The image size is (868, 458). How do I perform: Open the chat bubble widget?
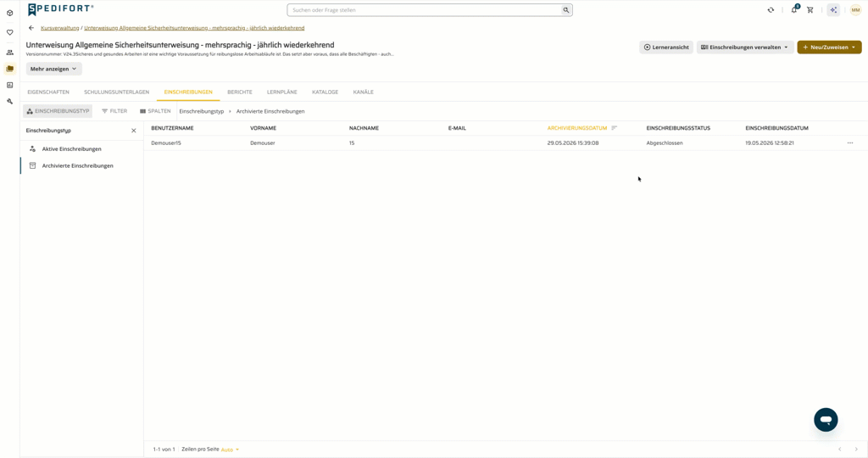[x=826, y=420]
